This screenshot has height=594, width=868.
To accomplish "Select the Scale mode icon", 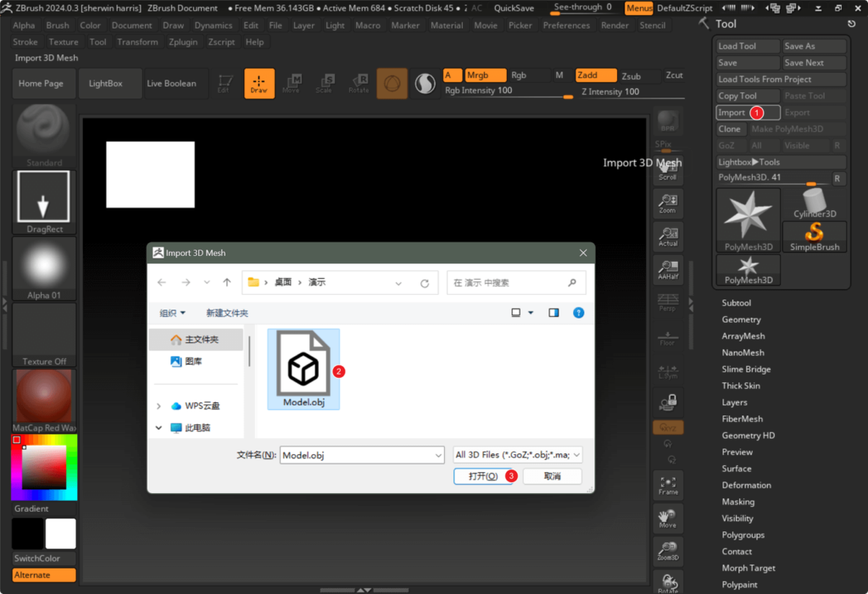I will [325, 83].
